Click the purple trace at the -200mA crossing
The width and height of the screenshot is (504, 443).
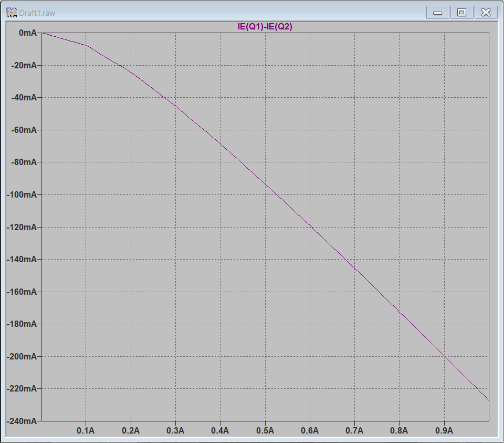click(x=445, y=356)
